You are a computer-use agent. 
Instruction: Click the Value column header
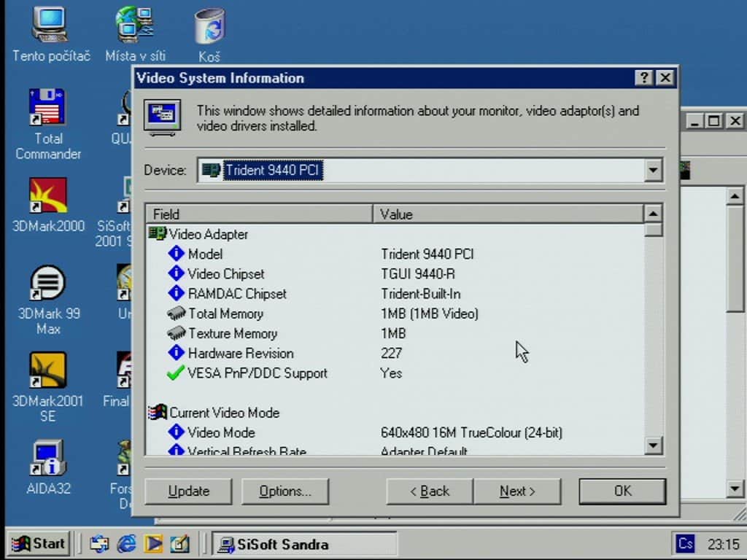508,214
